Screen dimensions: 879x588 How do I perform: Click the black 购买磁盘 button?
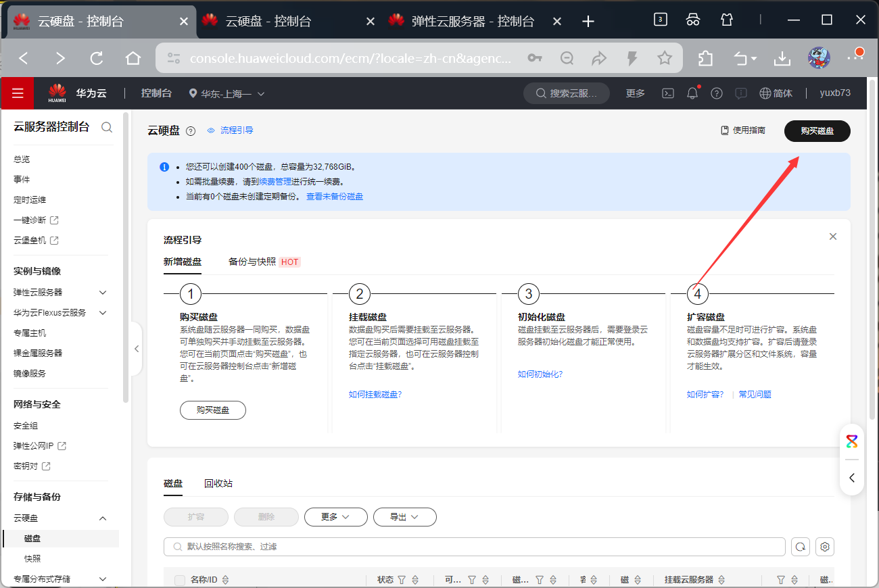tap(817, 131)
